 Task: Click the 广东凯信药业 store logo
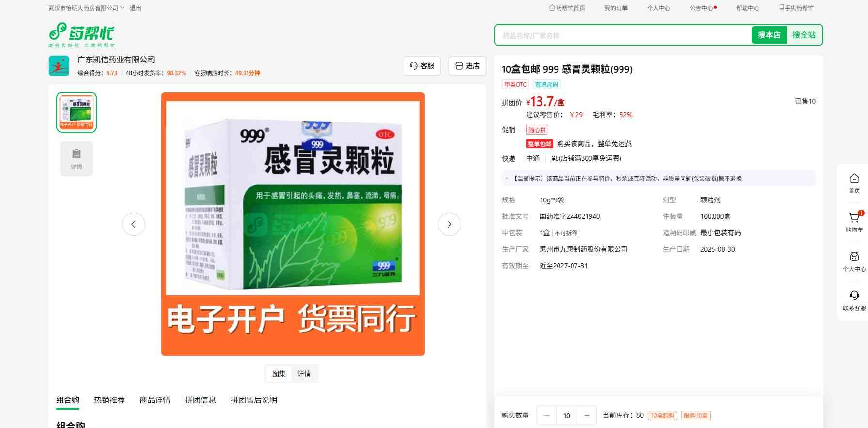pyautogui.click(x=59, y=66)
